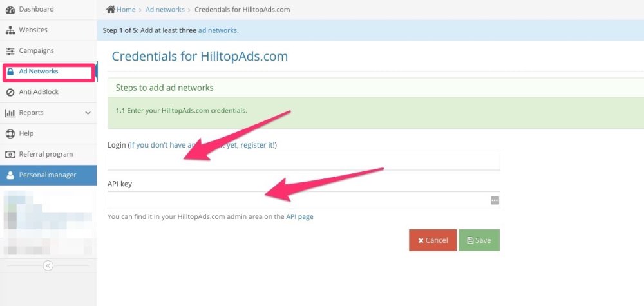The width and height of the screenshot is (644, 306).
Task: Click the Personal manager user icon
Action: tap(10, 175)
